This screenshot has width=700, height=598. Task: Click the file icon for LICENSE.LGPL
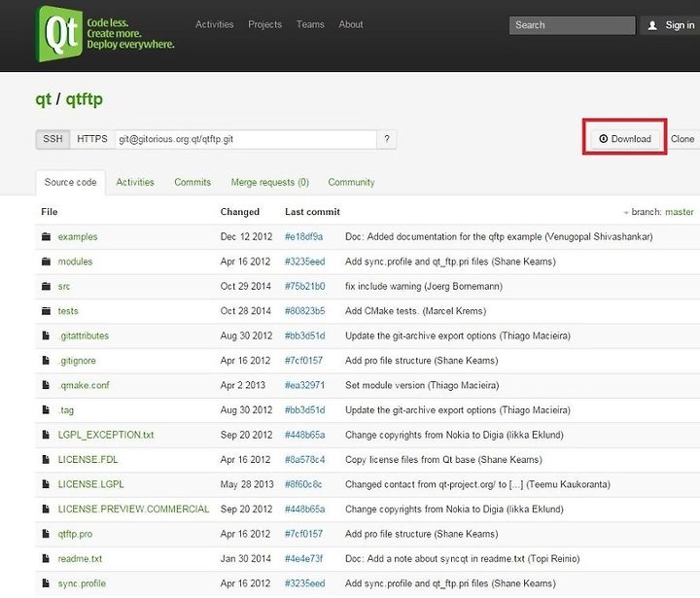pos(46,483)
